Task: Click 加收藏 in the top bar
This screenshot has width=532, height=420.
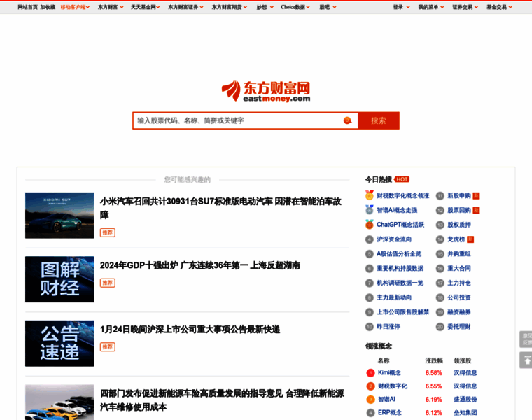Action: point(48,7)
